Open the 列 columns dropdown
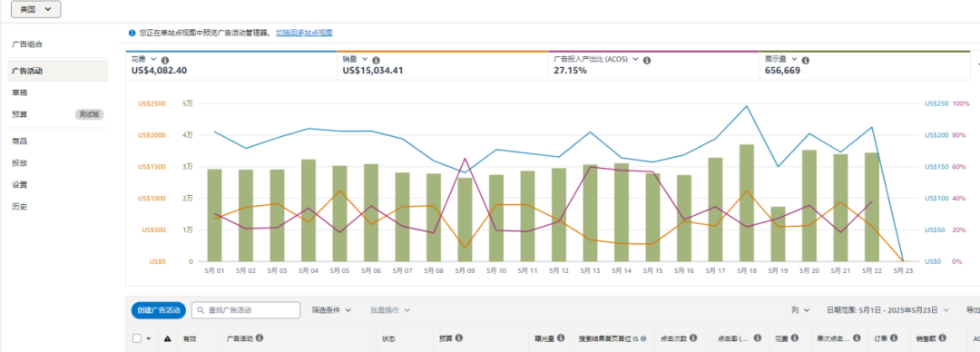The image size is (980, 352). tap(800, 310)
